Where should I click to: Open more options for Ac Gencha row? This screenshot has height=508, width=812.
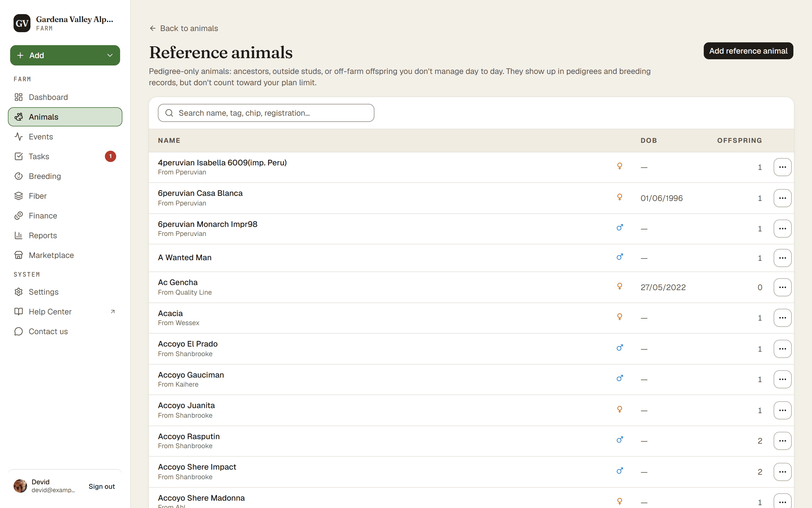[782, 287]
